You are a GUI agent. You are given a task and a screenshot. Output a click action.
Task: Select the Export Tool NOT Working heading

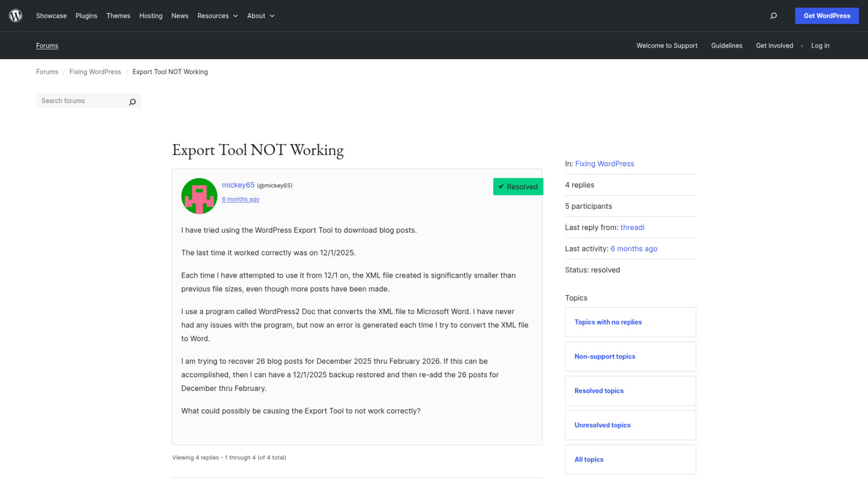(x=258, y=150)
